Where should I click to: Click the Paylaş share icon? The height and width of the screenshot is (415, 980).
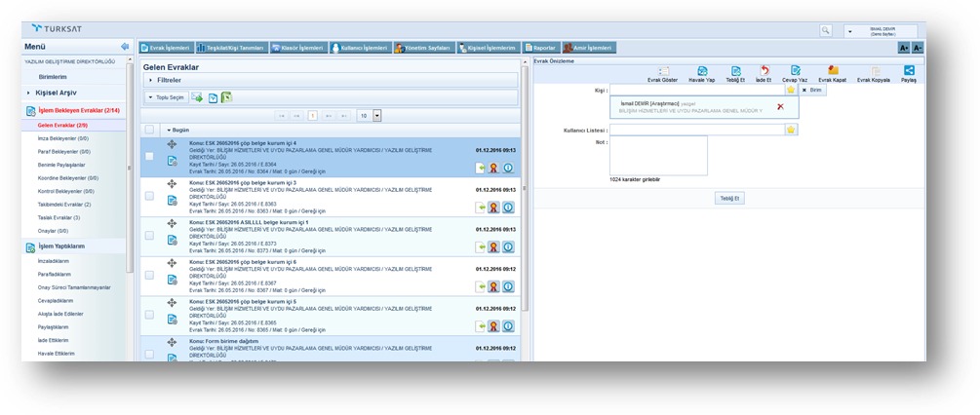(909, 71)
